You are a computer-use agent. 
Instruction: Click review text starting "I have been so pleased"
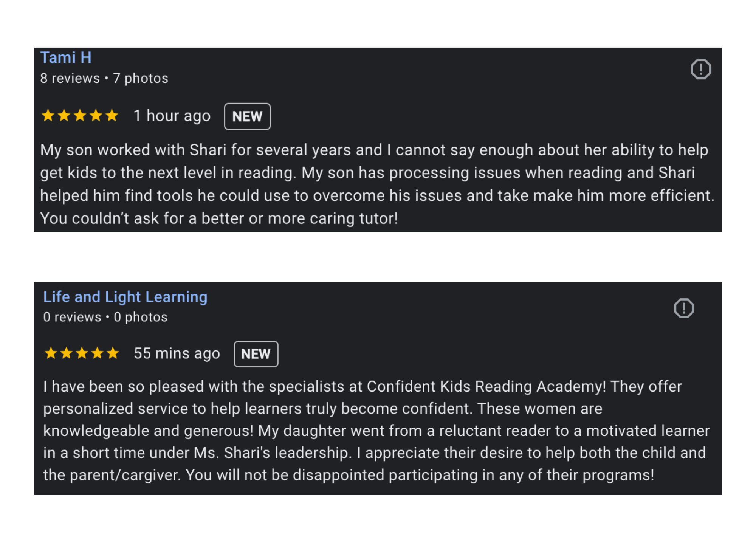click(x=376, y=431)
